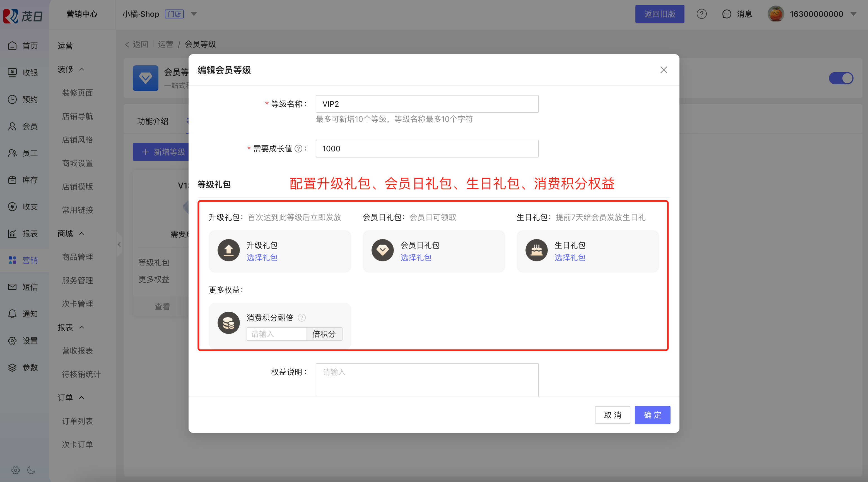Screen dimensions: 868x482
Task: Click the 确定 confirm button
Action: pos(652,415)
